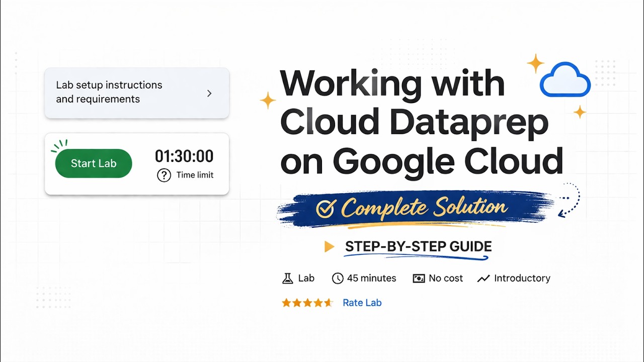Click the orange play triangle before Step-by-Step Guide
The image size is (644, 362).
point(330,246)
